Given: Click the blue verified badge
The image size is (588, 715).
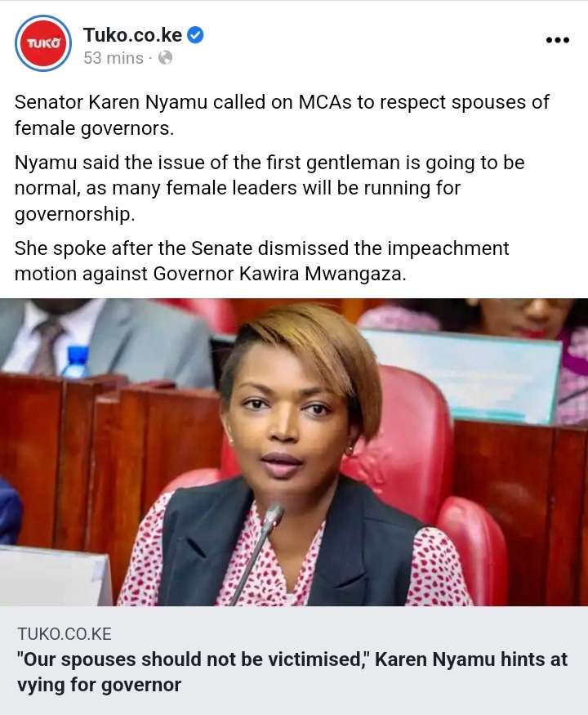Looking at the screenshot, I should tap(195, 35).
